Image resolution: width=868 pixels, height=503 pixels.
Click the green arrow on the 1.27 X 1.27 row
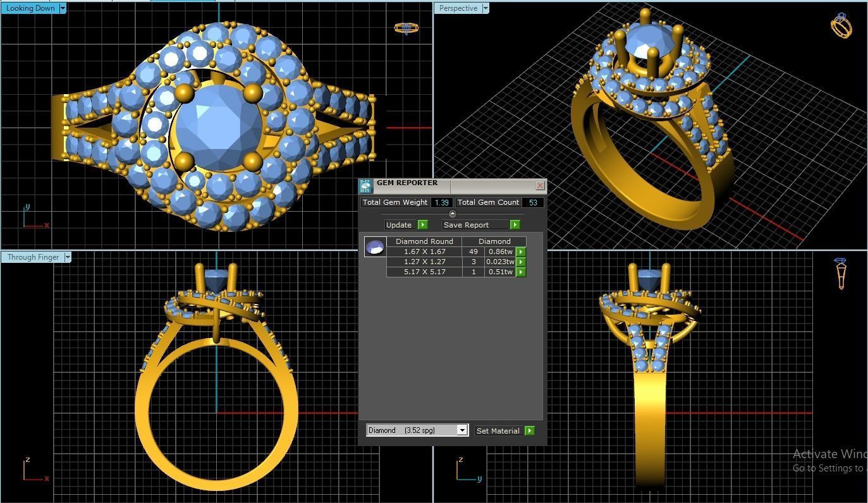[x=521, y=262]
